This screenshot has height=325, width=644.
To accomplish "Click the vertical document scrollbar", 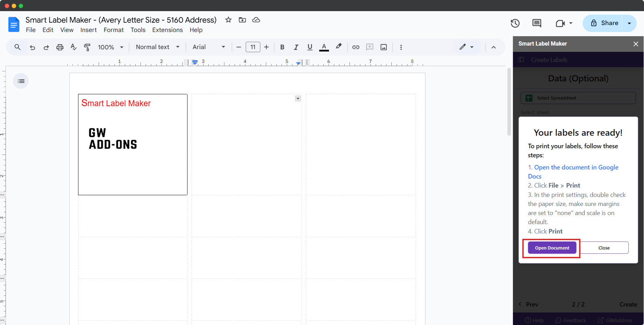I will pos(509,102).
